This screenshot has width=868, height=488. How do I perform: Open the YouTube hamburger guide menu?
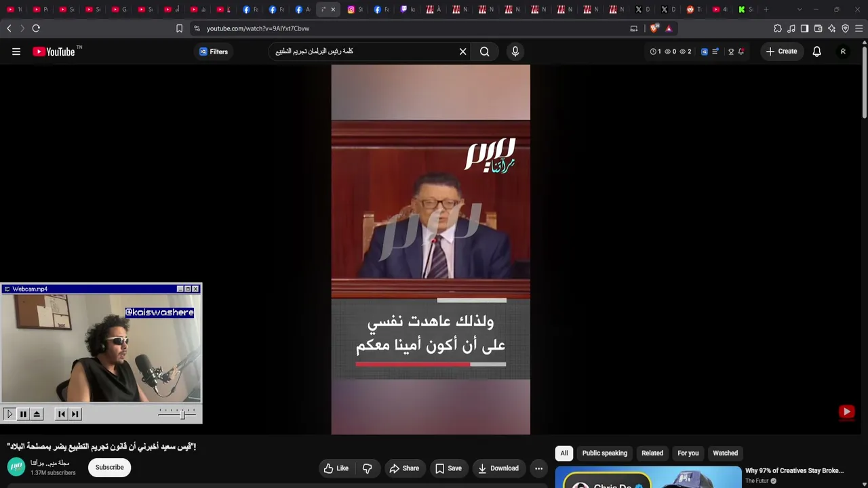(16, 52)
